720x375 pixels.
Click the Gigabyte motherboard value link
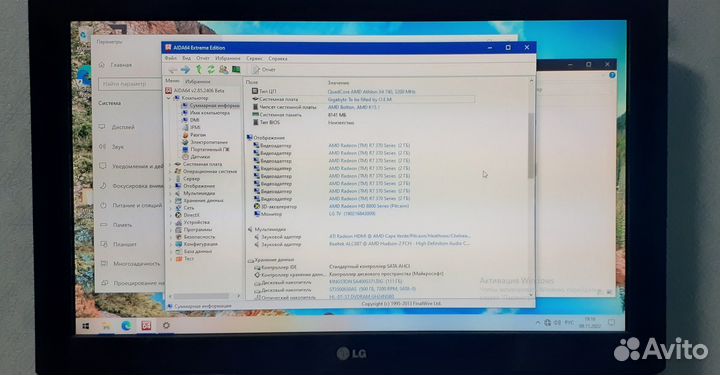tap(360, 99)
